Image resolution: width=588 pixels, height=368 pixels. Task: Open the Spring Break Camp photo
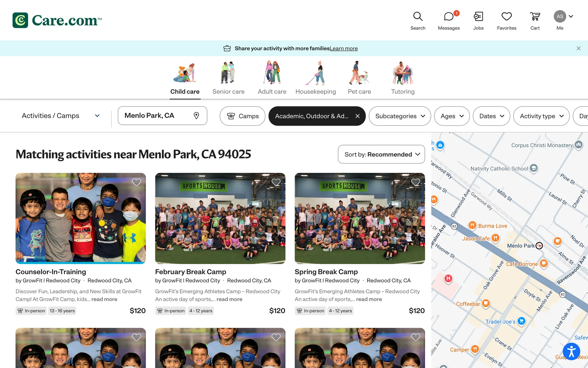click(360, 218)
